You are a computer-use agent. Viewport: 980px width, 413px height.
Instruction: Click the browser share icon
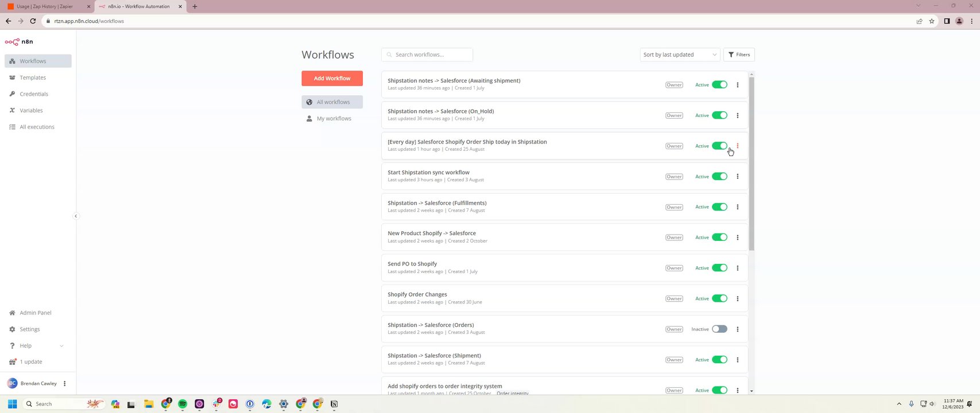coord(919,21)
